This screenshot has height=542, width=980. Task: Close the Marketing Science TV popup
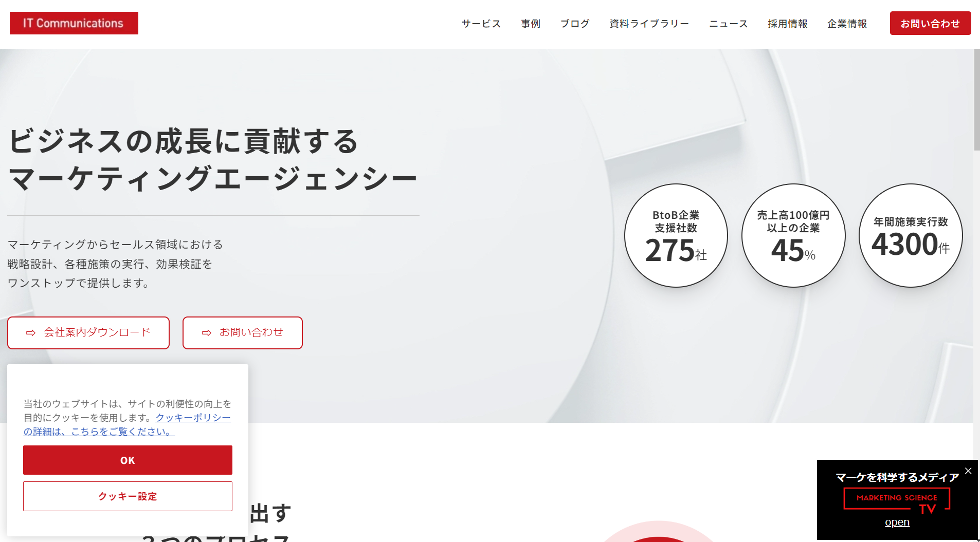point(968,471)
